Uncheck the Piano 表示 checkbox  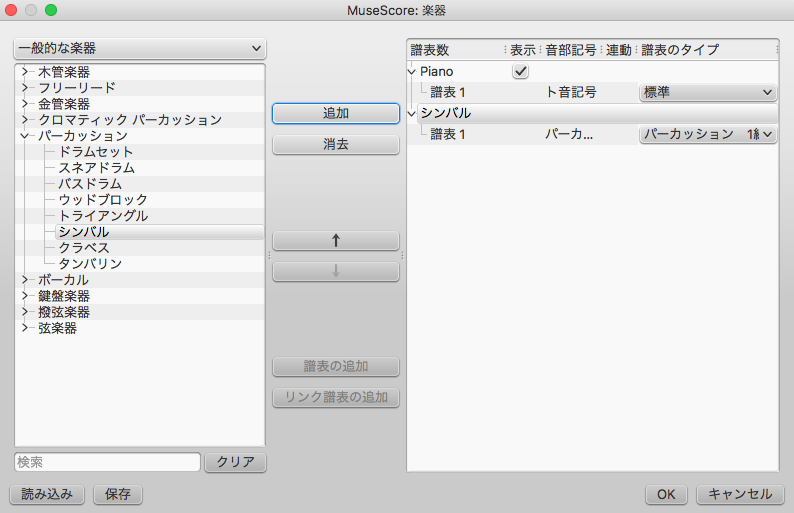tap(521, 71)
